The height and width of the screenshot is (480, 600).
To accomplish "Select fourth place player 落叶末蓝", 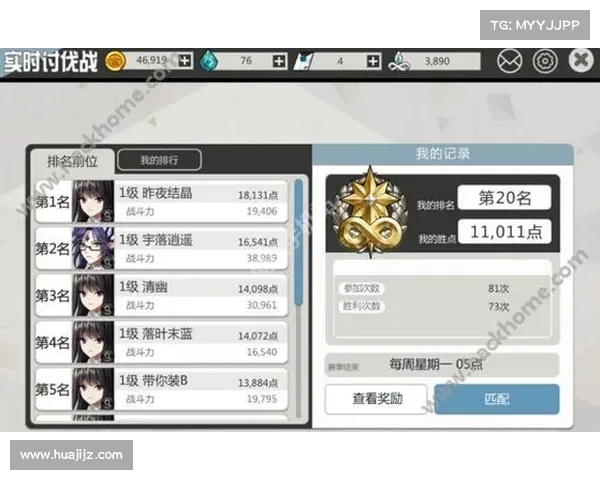I will pyautogui.click(x=161, y=343).
